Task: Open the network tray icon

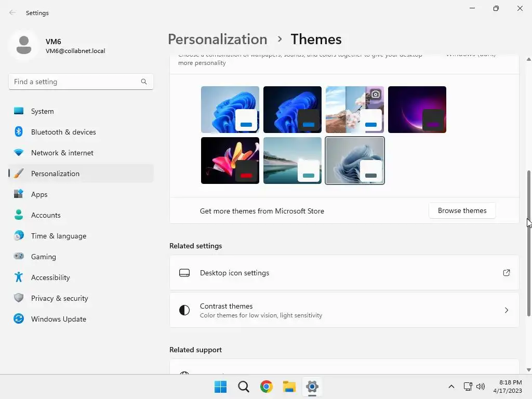Action: [x=468, y=387]
